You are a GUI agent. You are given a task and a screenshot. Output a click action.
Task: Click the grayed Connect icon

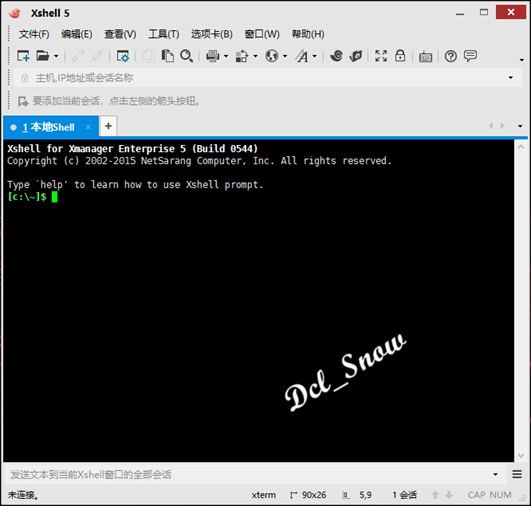click(78, 56)
